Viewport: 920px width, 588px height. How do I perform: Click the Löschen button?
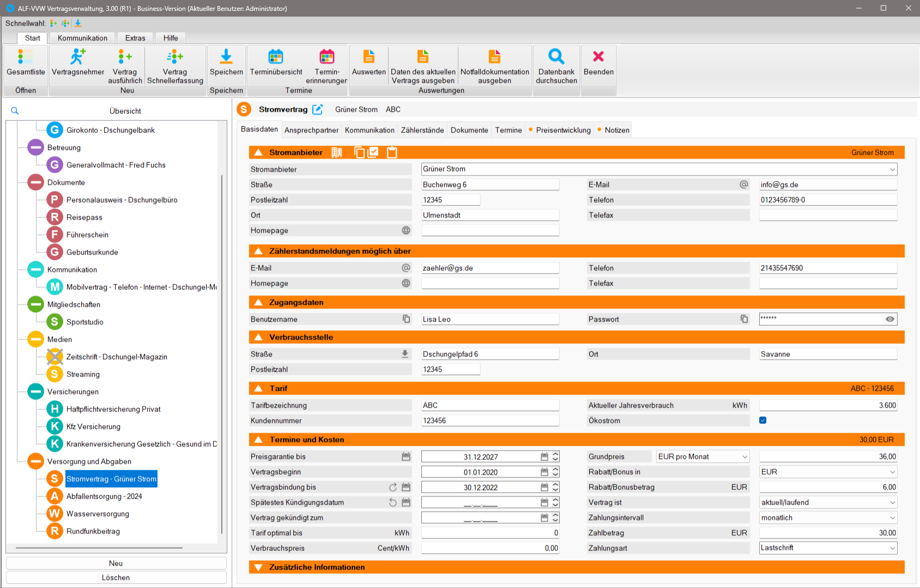point(116,578)
